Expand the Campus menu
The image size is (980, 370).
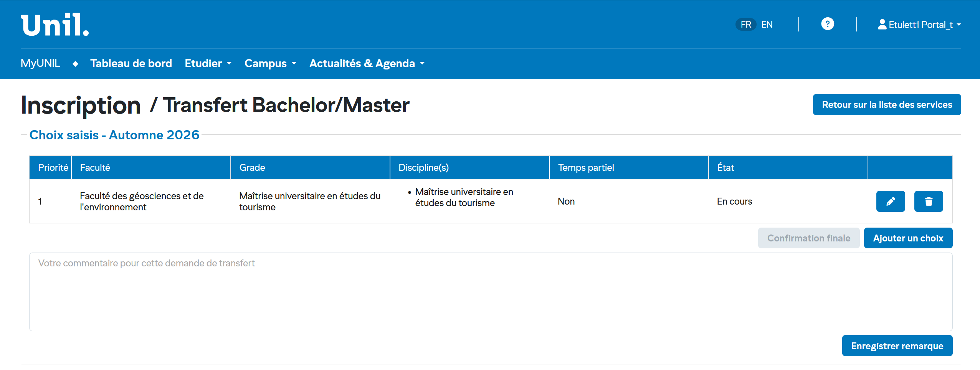point(270,63)
